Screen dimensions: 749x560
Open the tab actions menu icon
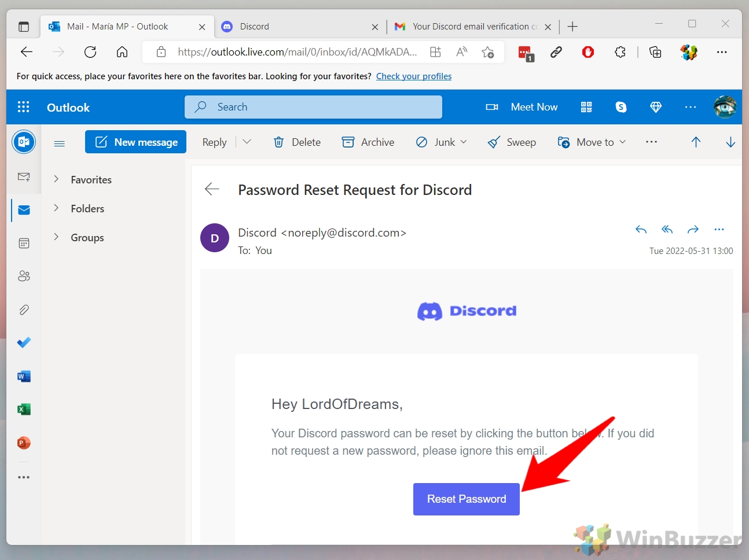coord(24,27)
